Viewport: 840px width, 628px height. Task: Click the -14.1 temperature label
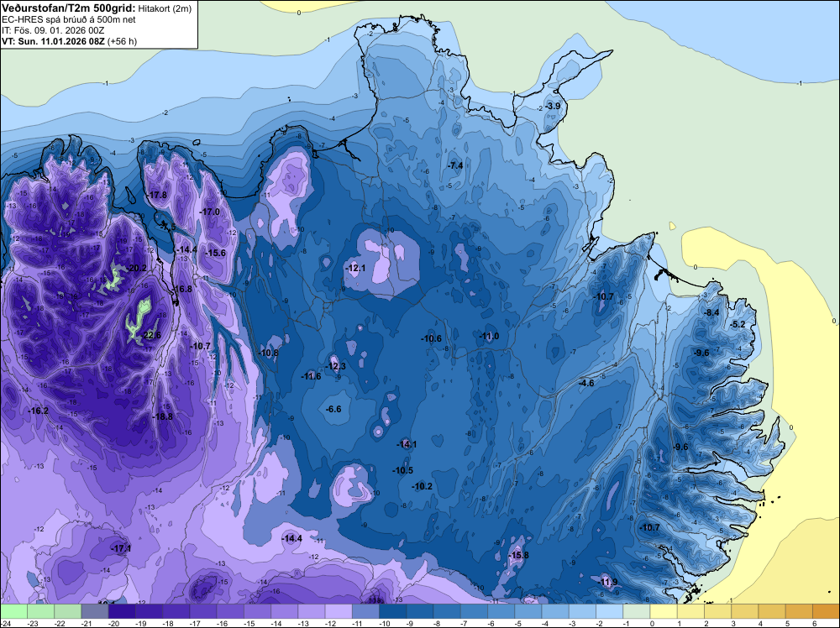407,444
